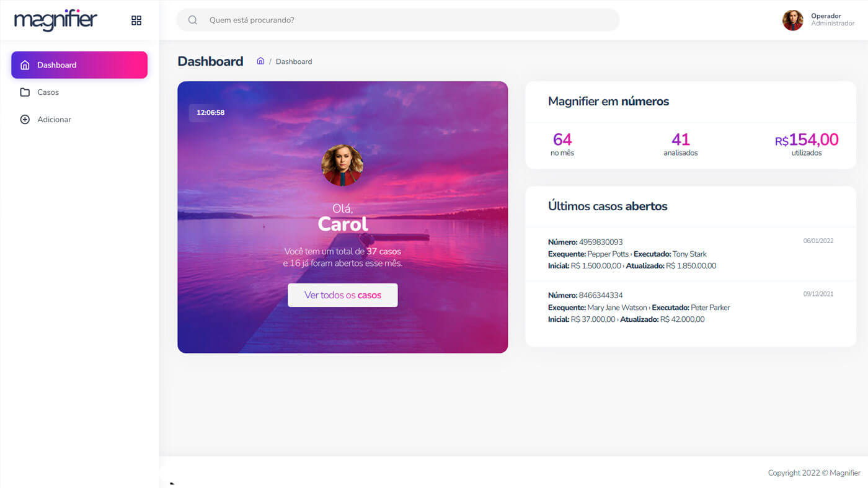This screenshot has height=488, width=868.
Task: Click the 12:06:58 clock badge
Action: [210, 113]
